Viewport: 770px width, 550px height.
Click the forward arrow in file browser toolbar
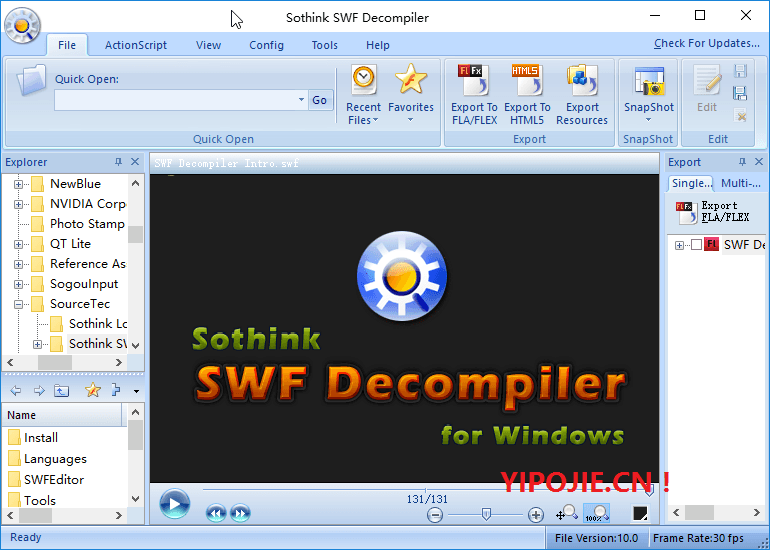pyautogui.click(x=39, y=391)
